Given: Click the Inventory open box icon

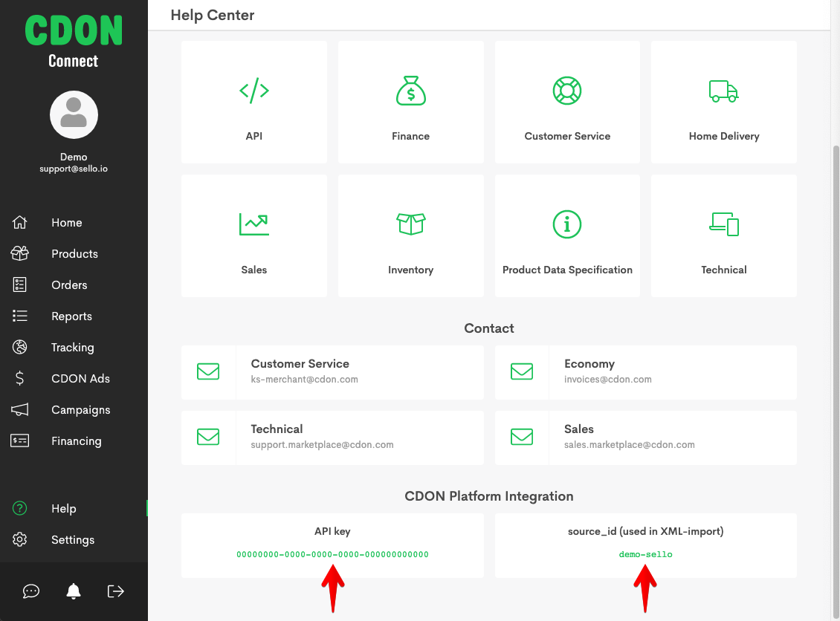Looking at the screenshot, I should (411, 224).
